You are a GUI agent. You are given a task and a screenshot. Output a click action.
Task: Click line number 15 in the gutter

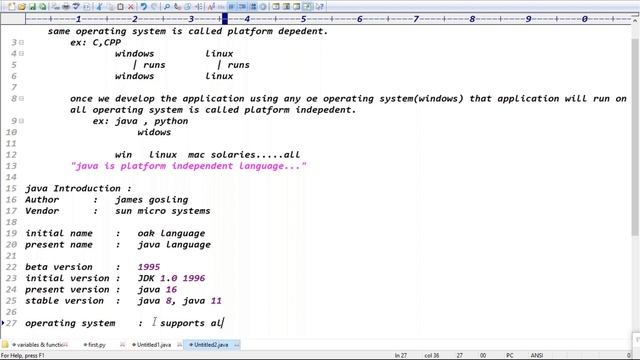(x=11, y=189)
